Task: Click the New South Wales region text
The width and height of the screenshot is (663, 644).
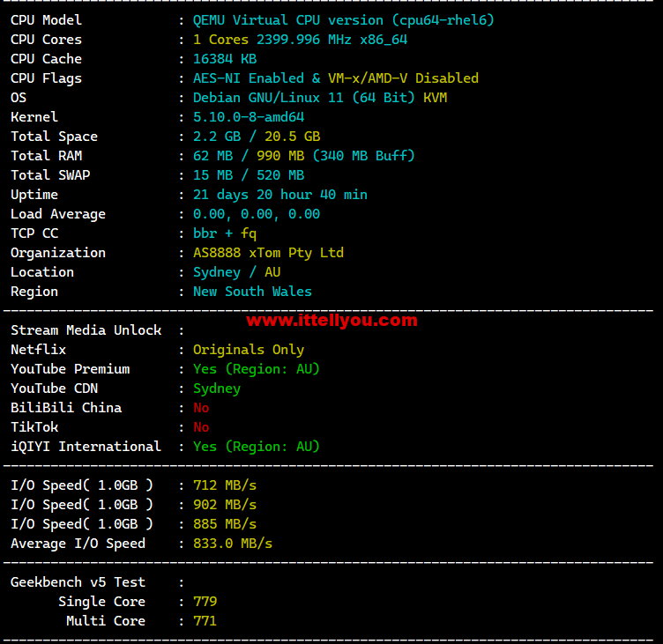Action: [x=252, y=292]
